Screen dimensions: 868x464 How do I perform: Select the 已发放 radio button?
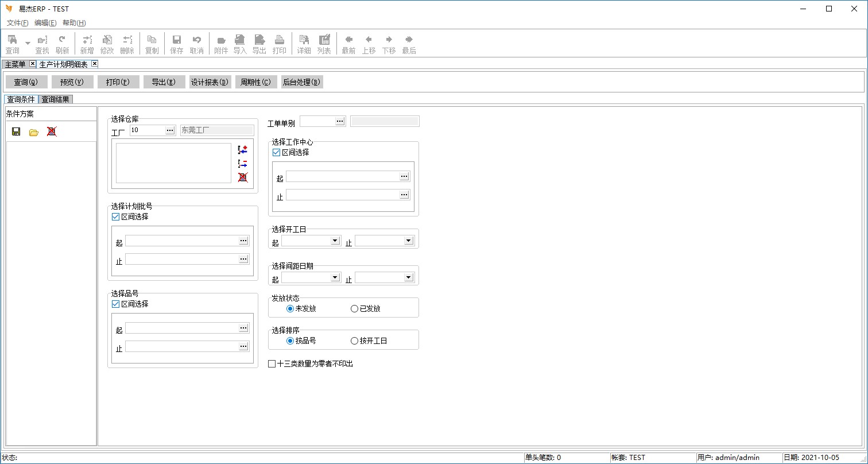pyautogui.click(x=354, y=309)
